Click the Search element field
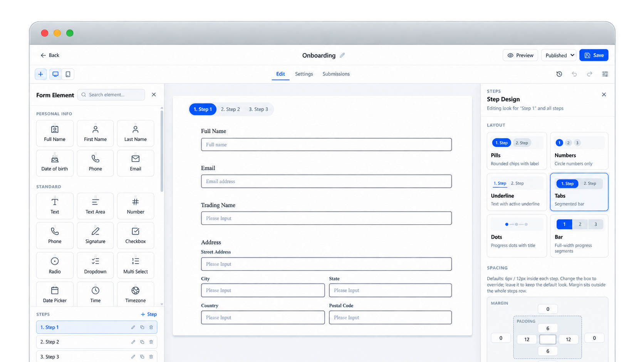This screenshot has height=362, width=644. 111,95
